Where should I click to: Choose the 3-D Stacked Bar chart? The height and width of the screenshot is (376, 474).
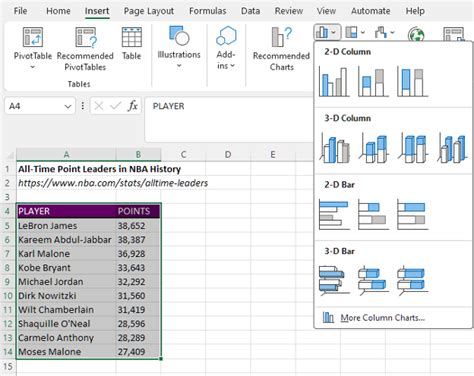coord(373,280)
